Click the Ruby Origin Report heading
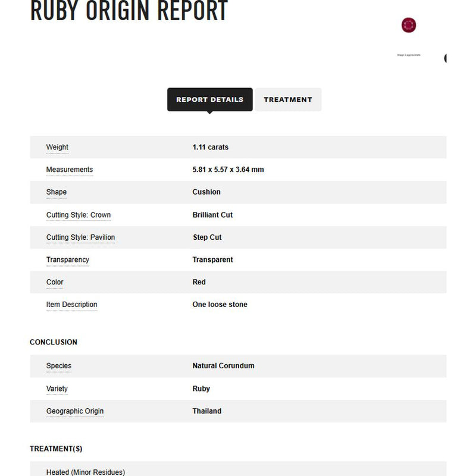This screenshot has height=476, width=476. pyautogui.click(x=129, y=11)
